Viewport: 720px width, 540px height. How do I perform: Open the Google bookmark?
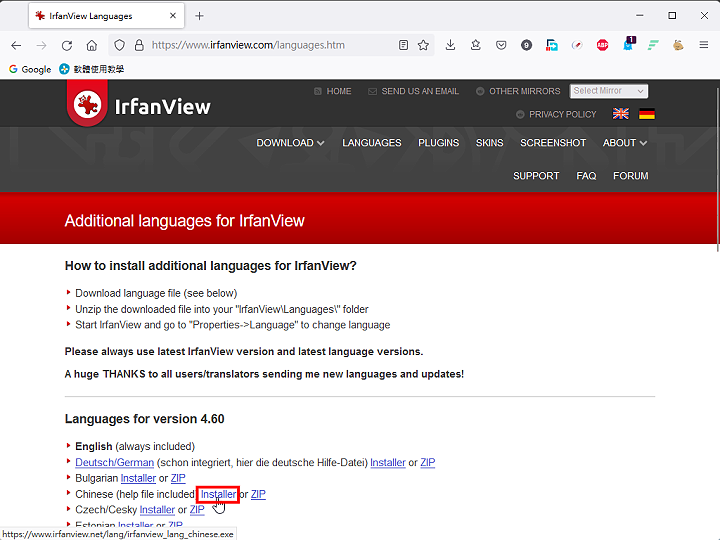[30, 69]
